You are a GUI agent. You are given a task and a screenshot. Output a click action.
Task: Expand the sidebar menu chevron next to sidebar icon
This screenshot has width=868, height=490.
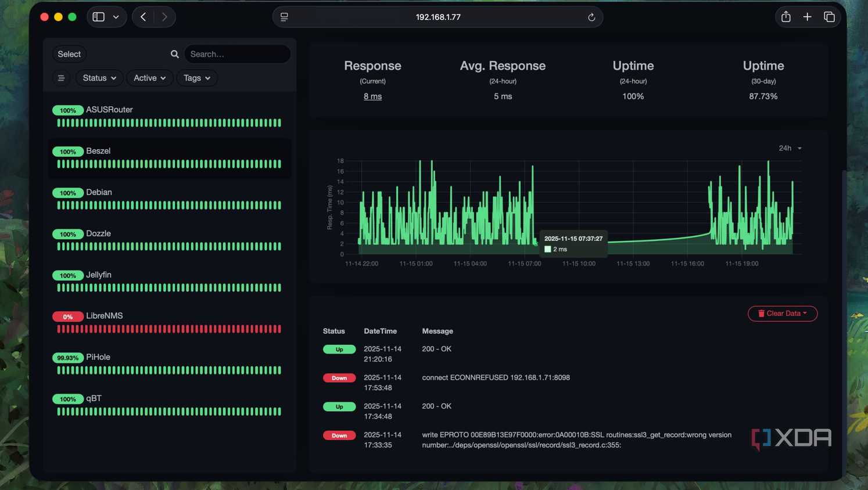[x=116, y=17]
